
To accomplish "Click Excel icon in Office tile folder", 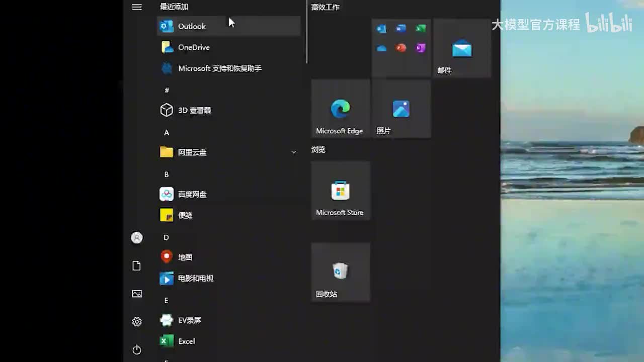I will [421, 29].
